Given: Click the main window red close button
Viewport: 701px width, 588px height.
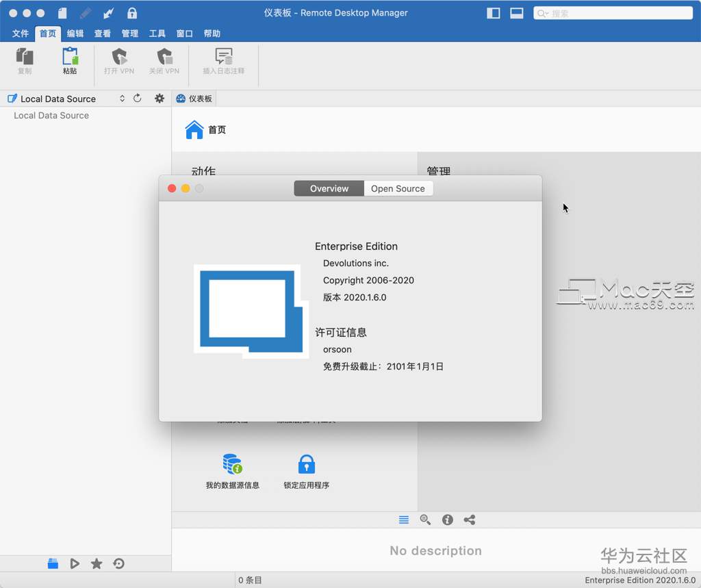Looking at the screenshot, I should point(13,13).
